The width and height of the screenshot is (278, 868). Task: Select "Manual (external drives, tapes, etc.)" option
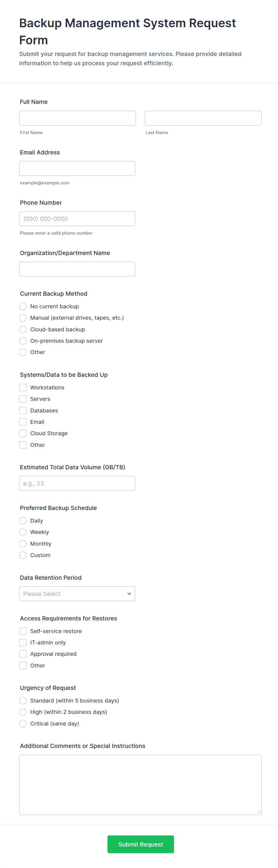pos(22,318)
